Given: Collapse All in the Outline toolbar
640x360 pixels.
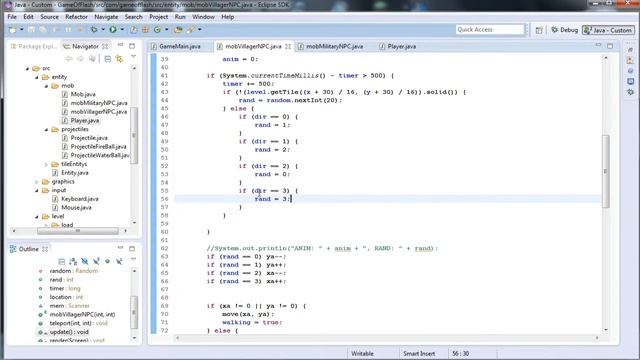Looking at the screenshot, I should (x=62, y=261).
